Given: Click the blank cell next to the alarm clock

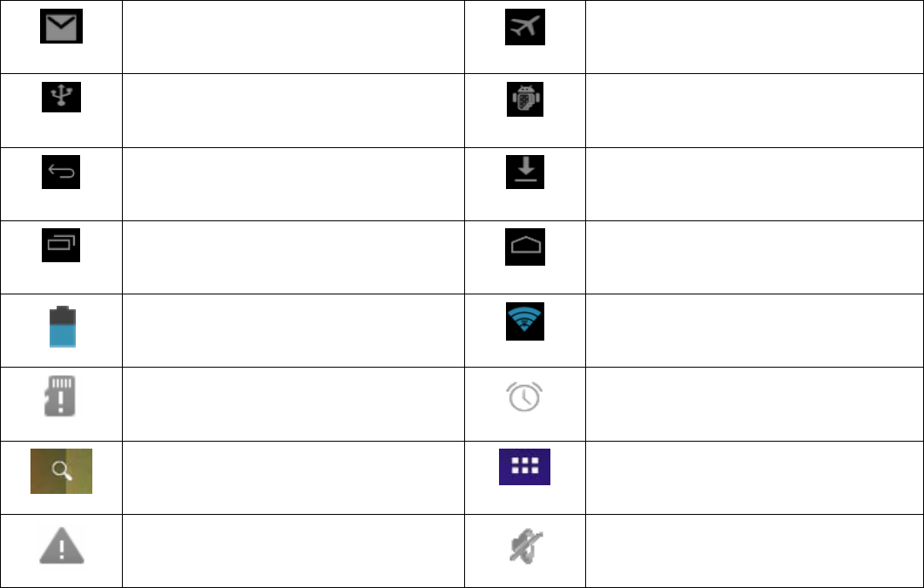Looking at the screenshot, I should (x=754, y=403).
